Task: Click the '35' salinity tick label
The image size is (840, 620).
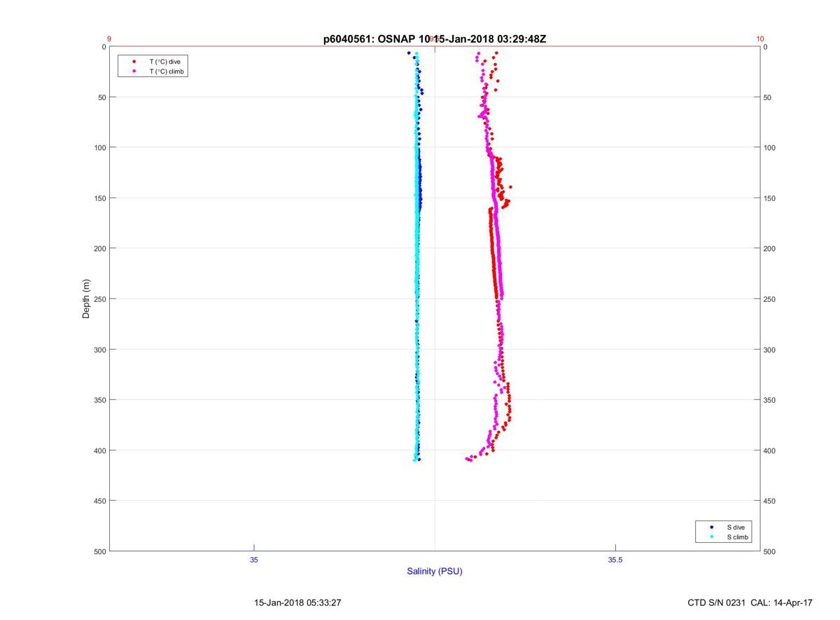Action: [x=254, y=560]
